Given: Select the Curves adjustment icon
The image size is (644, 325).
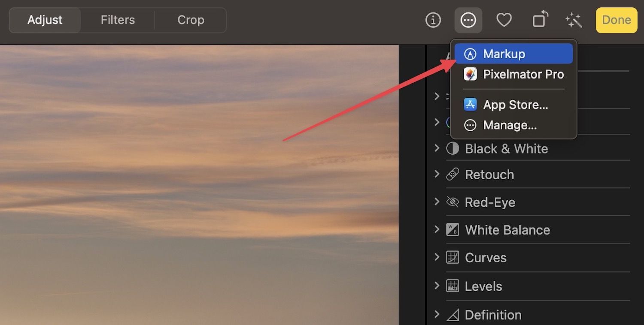Looking at the screenshot, I should click(x=452, y=257).
